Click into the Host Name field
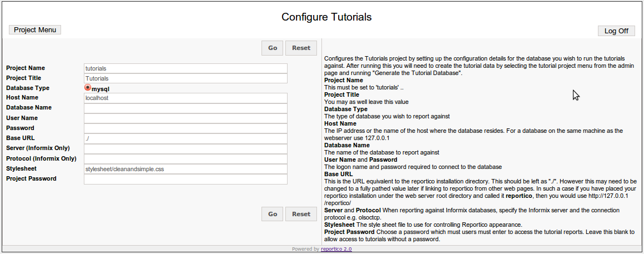Screen dimensions: 644x254 pyautogui.click(x=185, y=98)
